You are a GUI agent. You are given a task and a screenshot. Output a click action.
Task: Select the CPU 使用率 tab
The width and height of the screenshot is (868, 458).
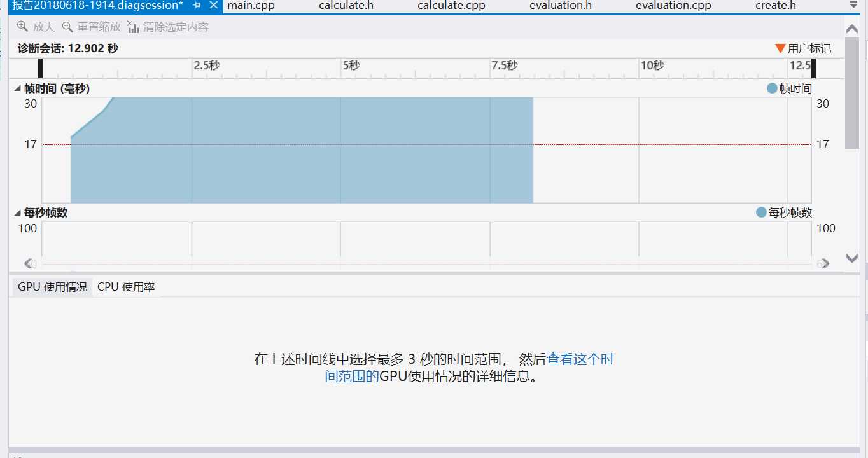click(x=126, y=287)
